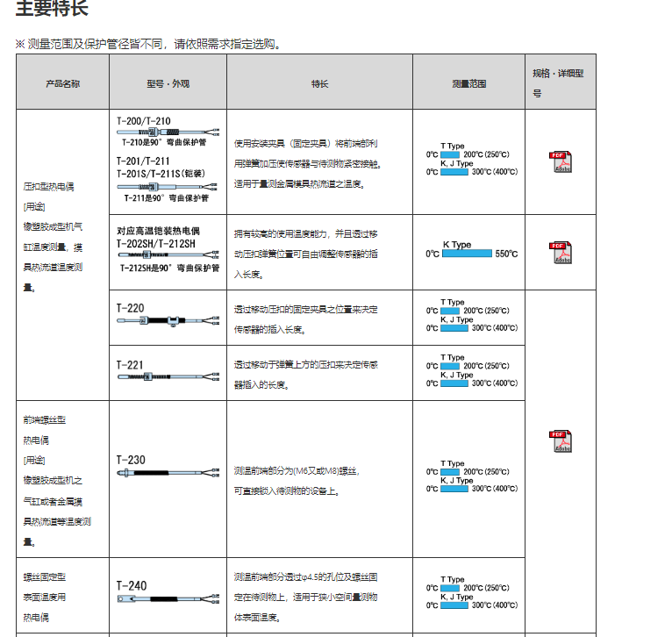Click T-240 description mentioning φ4.5
The width and height of the screenshot is (672, 637).
coord(305,598)
